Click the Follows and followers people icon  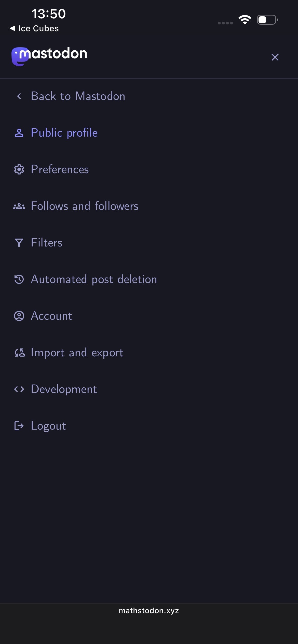[x=19, y=206]
